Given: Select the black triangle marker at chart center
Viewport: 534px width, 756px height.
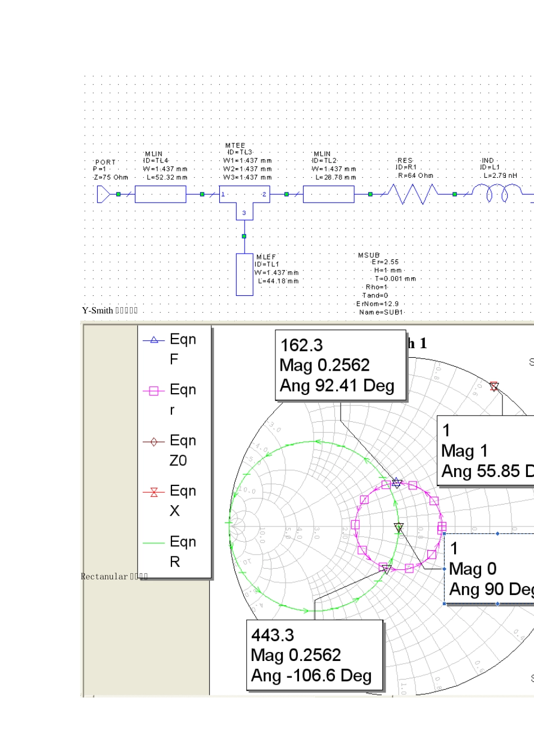Looking at the screenshot, I should point(399,527).
